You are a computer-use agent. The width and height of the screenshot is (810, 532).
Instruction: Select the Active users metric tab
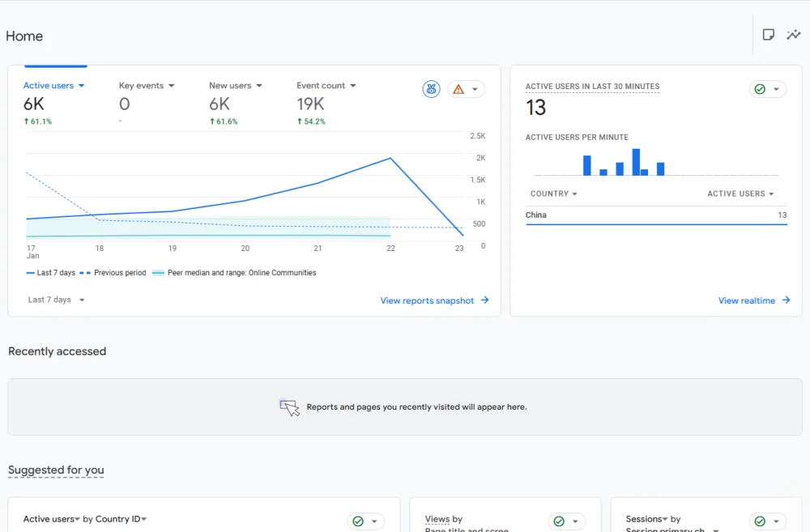click(x=53, y=86)
